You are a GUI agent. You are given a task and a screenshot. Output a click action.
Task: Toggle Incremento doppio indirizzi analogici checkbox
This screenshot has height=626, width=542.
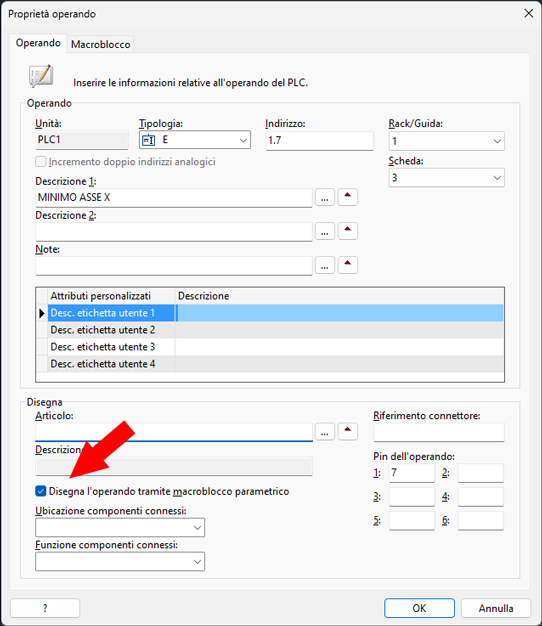(41, 162)
